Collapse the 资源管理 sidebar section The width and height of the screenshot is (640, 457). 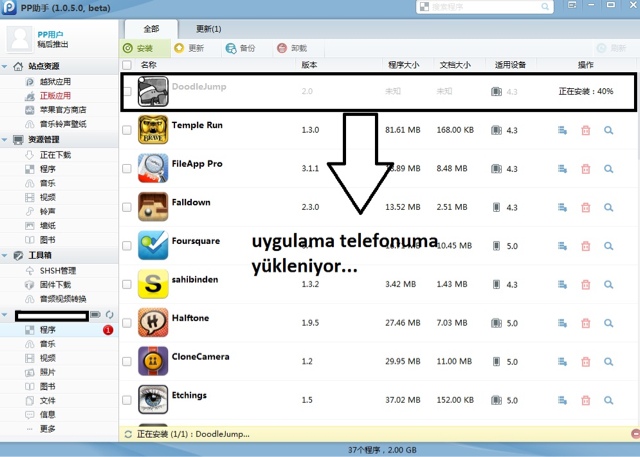pyautogui.click(x=4, y=140)
